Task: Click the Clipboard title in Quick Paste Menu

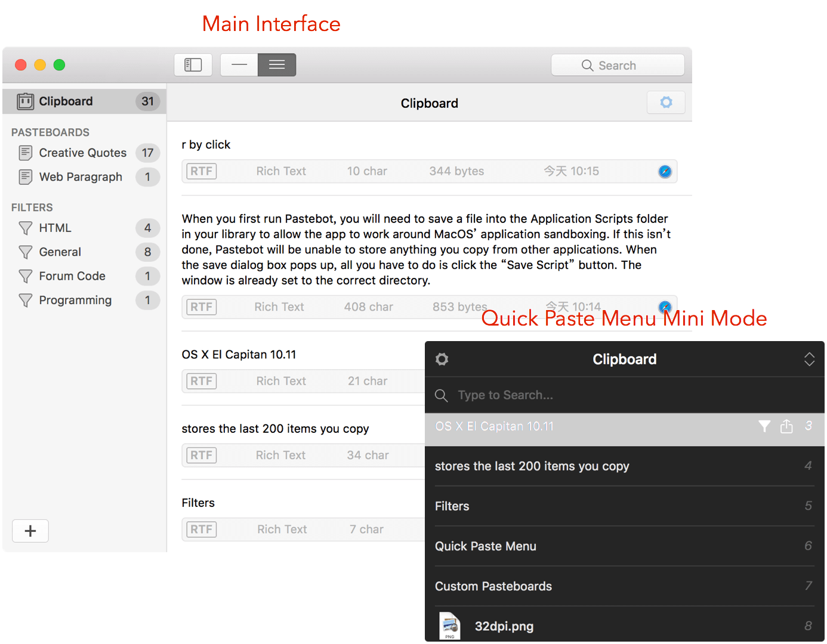Action: [x=625, y=359]
